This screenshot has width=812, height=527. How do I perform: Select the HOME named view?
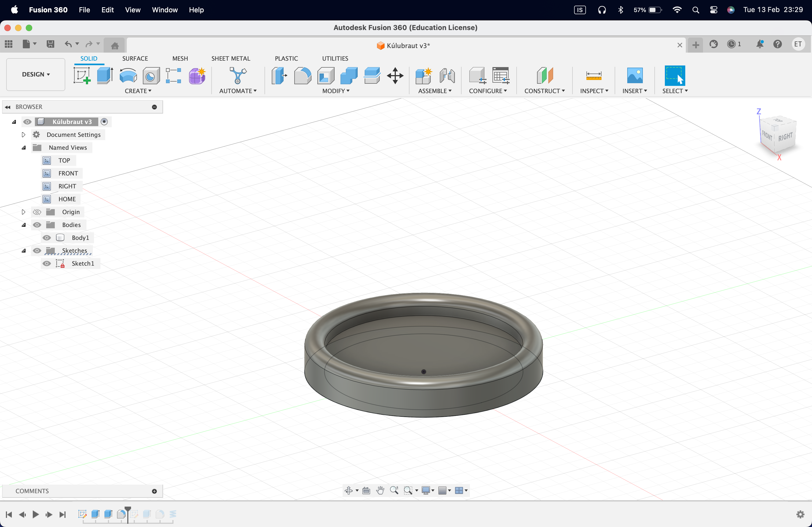(x=67, y=199)
